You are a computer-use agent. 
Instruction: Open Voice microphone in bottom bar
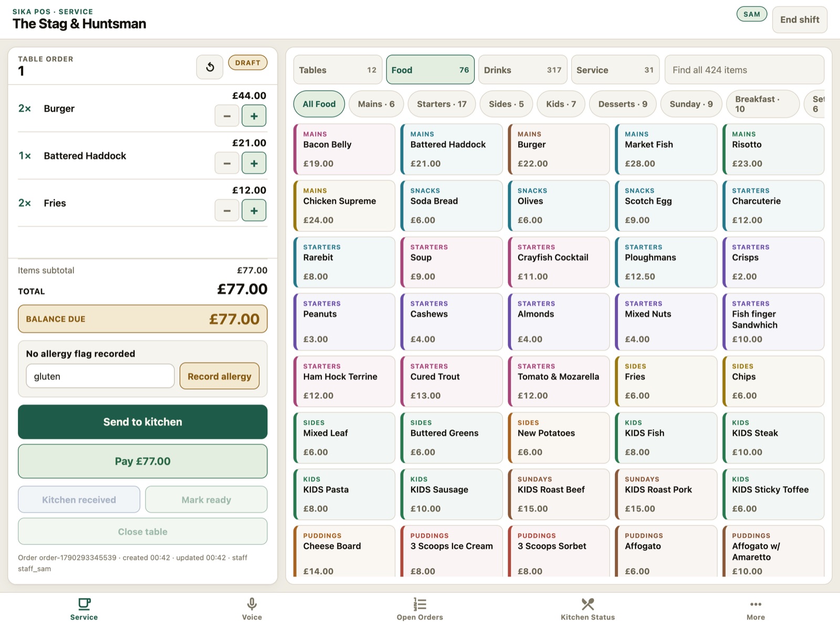[x=252, y=610]
